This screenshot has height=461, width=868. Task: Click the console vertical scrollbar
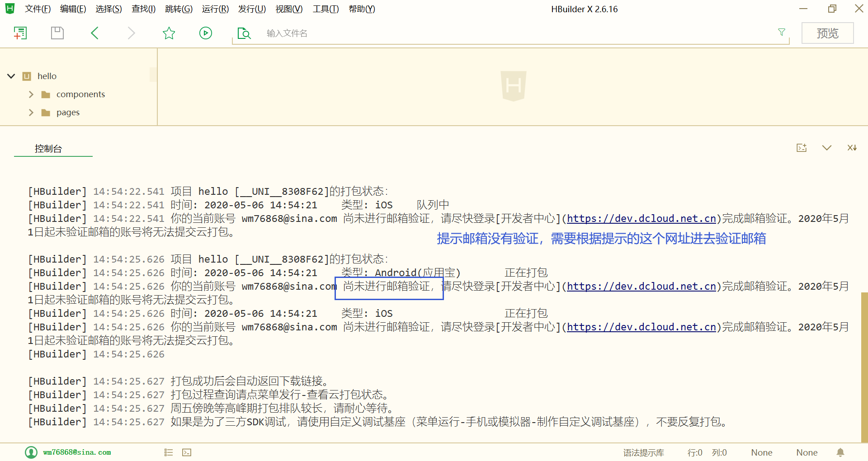pyautogui.click(x=864, y=367)
